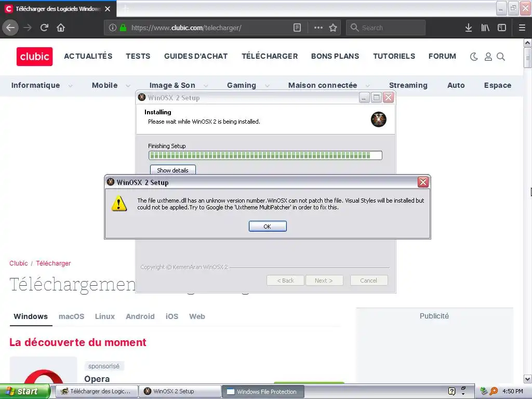Open a new Firefox tab
This screenshot has height=399, width=532.
125,9
